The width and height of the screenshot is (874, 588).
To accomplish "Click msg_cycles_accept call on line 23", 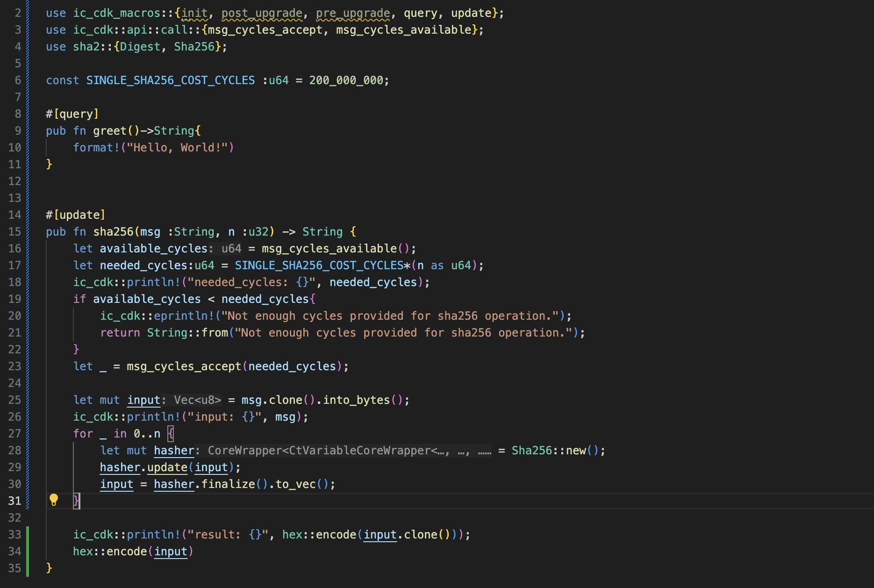I will coord(184,366).
